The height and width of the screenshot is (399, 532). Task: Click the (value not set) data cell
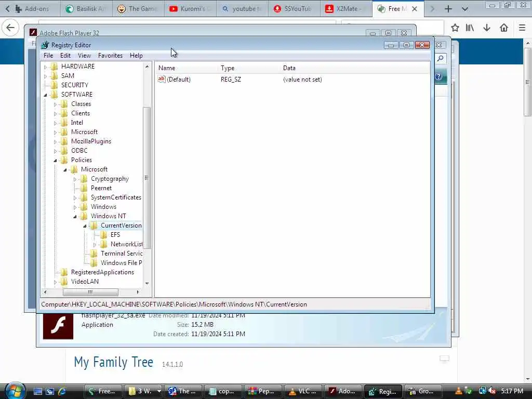302,79
